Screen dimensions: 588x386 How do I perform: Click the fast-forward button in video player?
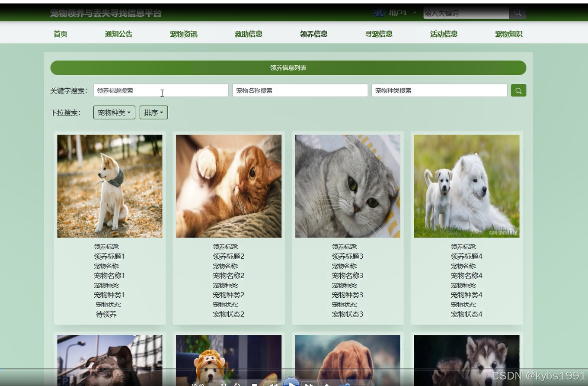click(x=310, y=384)
